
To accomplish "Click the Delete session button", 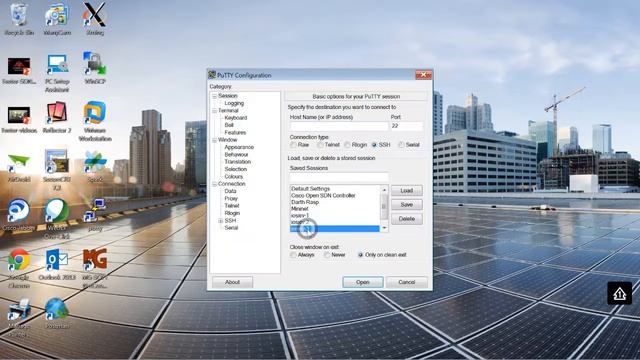I will pyautogui.click(x=407, y=219).
